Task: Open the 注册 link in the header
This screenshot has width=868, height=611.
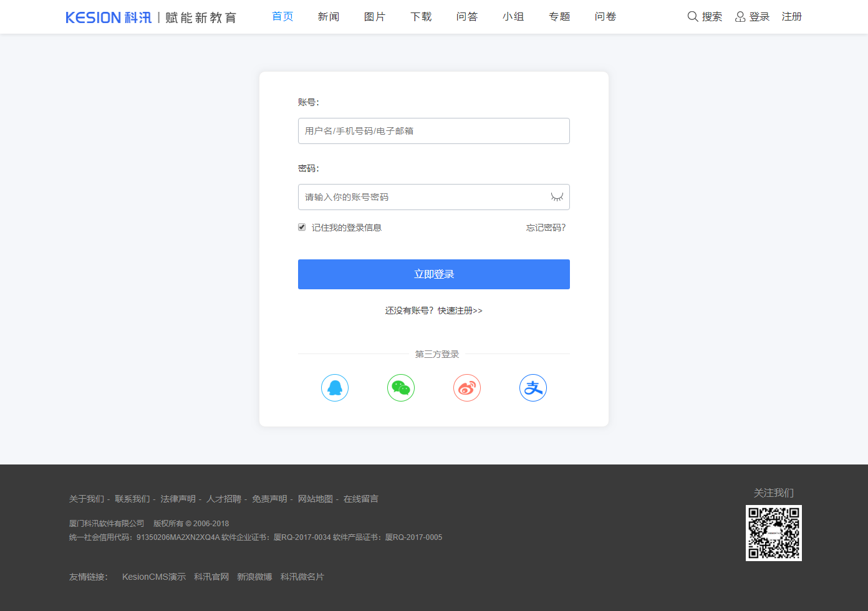Action: [x=792, y=17]
